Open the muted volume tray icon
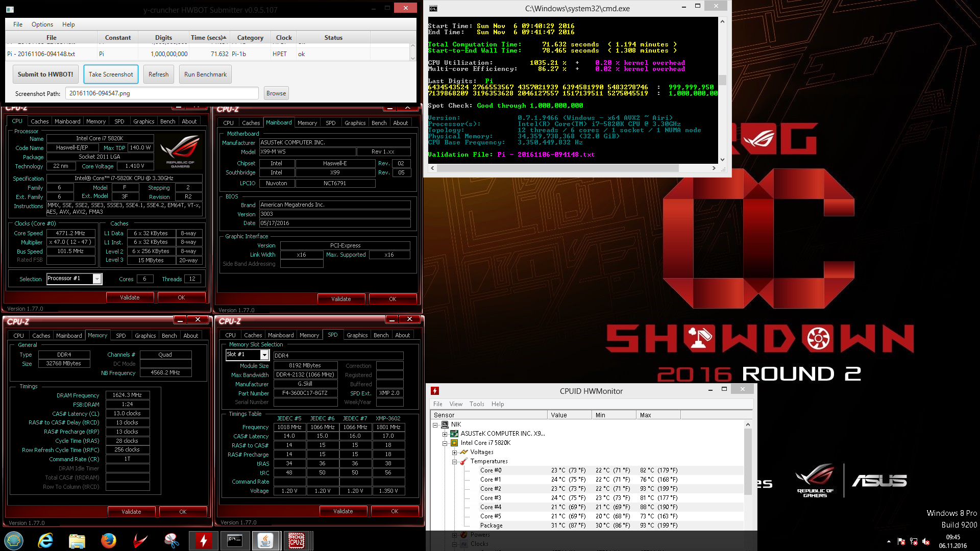The width and height of the screenshot is (980, 551). point(926,542)
